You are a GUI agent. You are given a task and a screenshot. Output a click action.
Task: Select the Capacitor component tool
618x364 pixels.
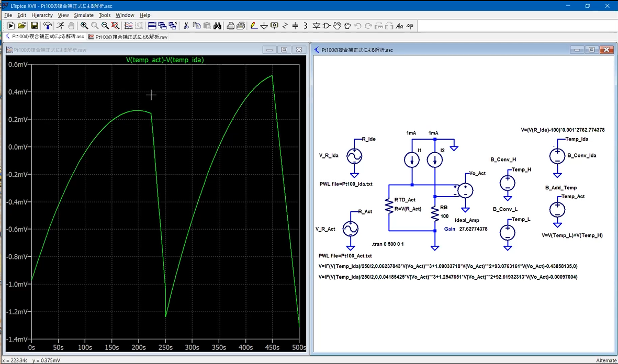point(295,26)
